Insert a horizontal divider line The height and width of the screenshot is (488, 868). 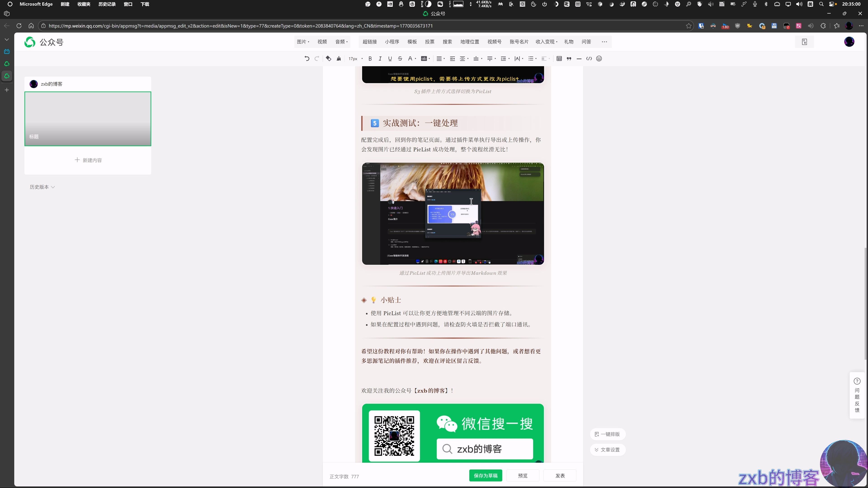(579, 58)
